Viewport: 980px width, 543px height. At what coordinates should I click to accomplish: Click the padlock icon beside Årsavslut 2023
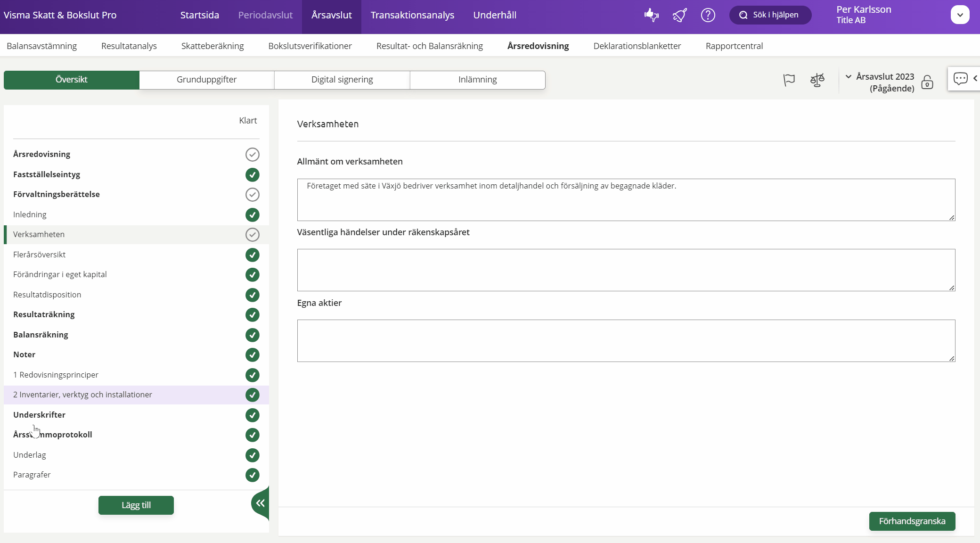click(x=927, y=82)
